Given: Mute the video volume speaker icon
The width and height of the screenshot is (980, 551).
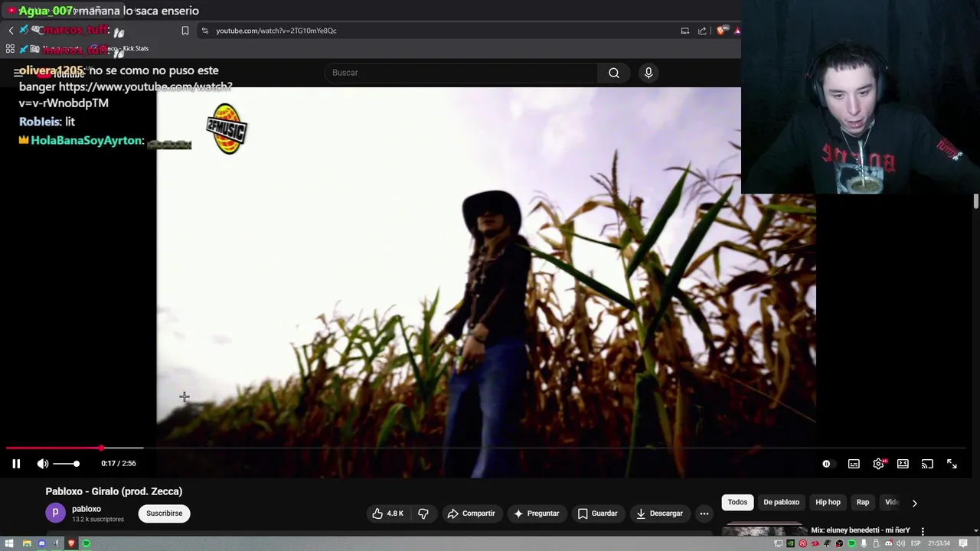Looking at the screenshot, I should click(43, 464).
